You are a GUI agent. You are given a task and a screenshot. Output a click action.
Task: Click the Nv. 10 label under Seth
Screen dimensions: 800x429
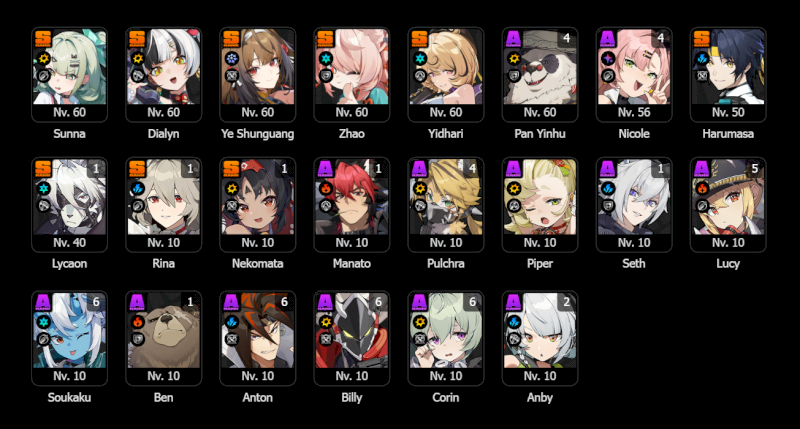pyautogui.click(x=634, y=243)
